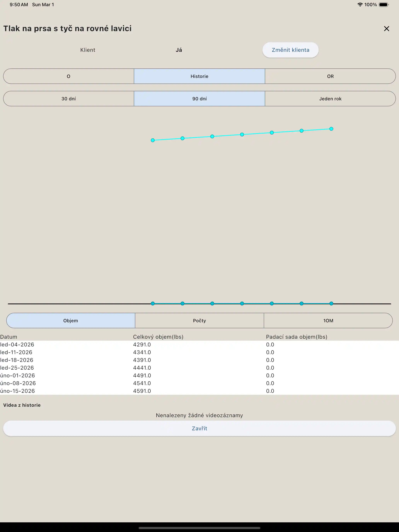
Task: Tap the Změnit klienta button
Action: [290, 50]
